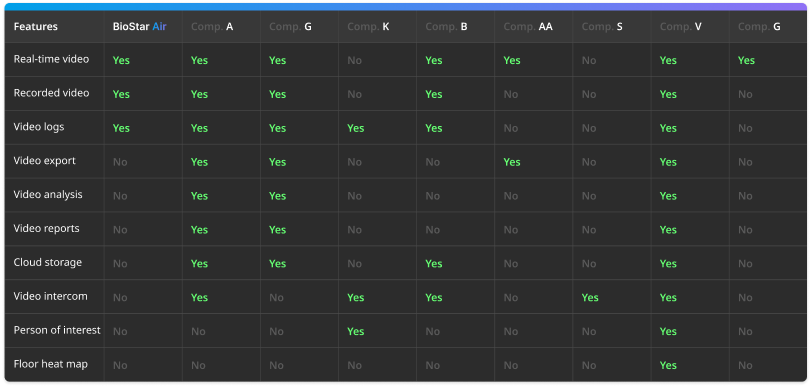810x386 pixels.
Task: Select the "BioStar Air" column header
Action: 139,26
